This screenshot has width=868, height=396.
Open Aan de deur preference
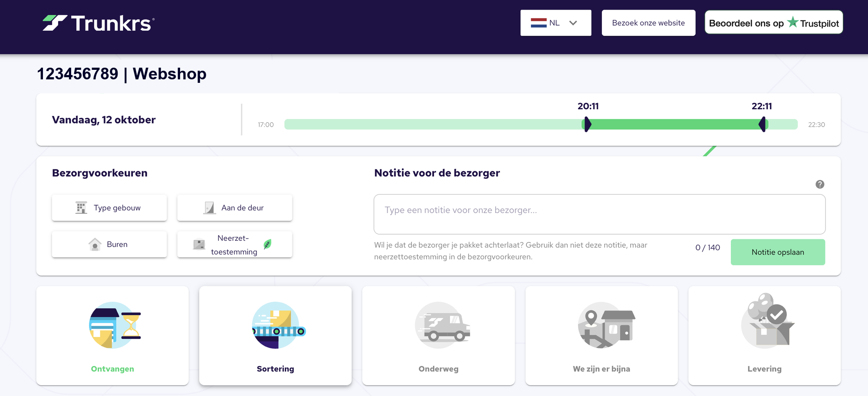click(235, 208)
